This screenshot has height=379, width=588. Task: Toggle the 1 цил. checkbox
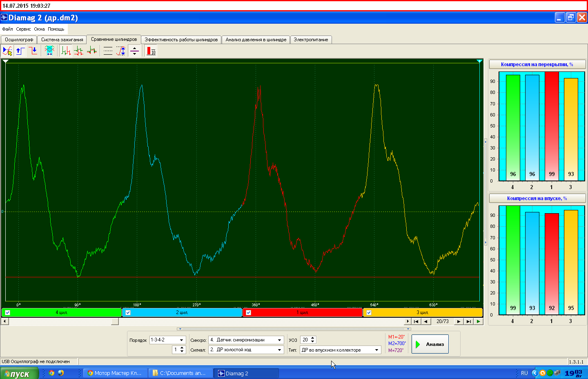[248, 313]
